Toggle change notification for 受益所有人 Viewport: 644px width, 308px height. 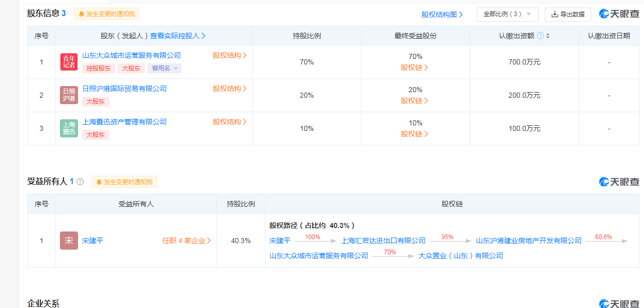coord(124,182)
